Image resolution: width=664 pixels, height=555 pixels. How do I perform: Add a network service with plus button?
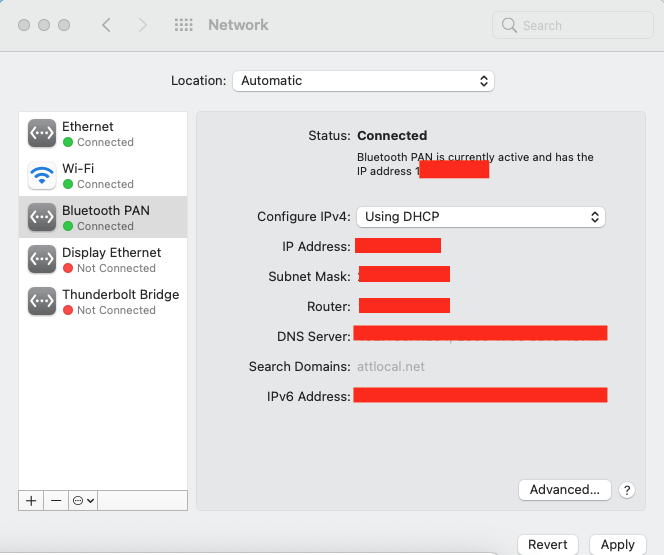(31, 501)
